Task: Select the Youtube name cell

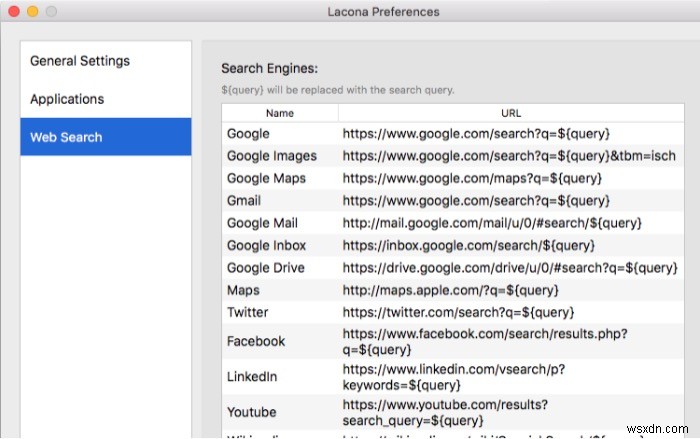Action: pos(252,412)
